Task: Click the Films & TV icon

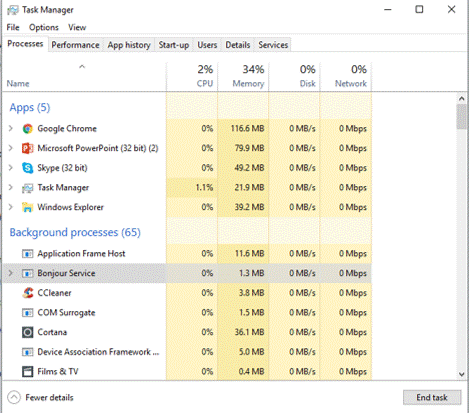Action: 28,371
